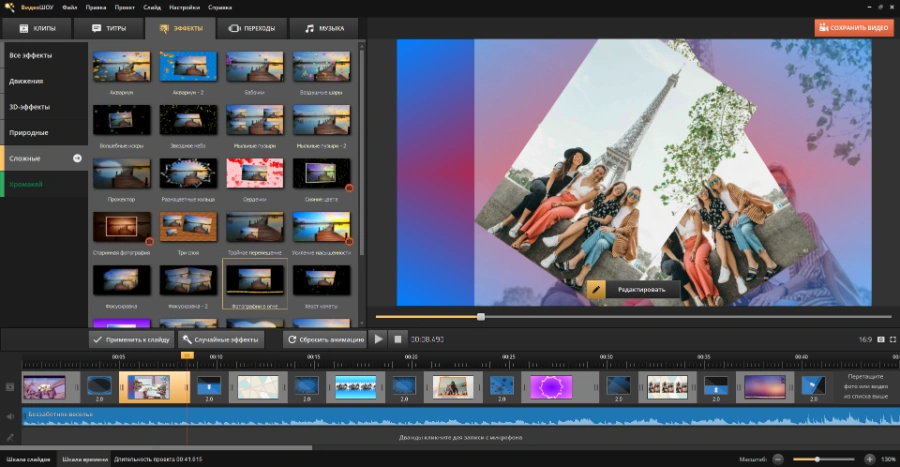Click the camera badge on Старинная фотография effect
The image size is (900, 467).
(149, 241)
